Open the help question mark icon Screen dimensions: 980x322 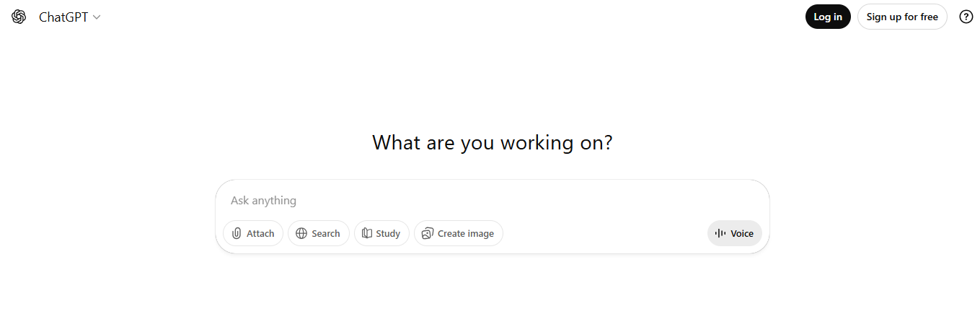(x=966, y=17)
